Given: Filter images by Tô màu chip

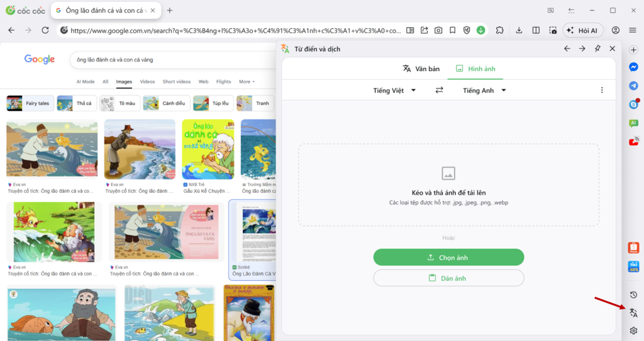Looking at the screenshot, I should [119, 104].
